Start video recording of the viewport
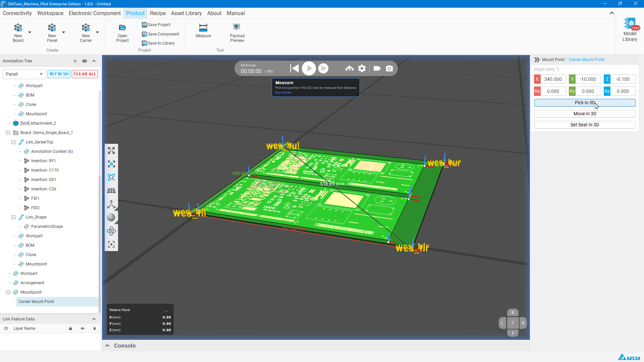This screenshot has height=362, width=644. tap(377, 68)
